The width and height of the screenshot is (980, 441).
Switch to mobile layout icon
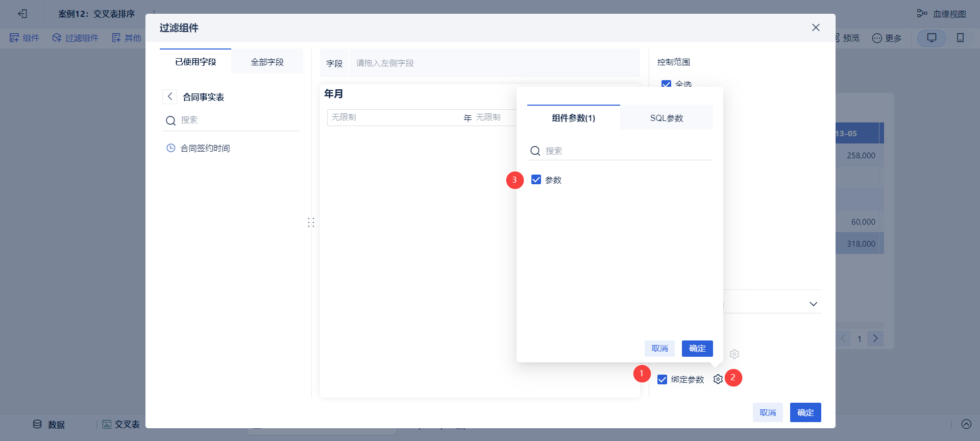pos(960,38)
